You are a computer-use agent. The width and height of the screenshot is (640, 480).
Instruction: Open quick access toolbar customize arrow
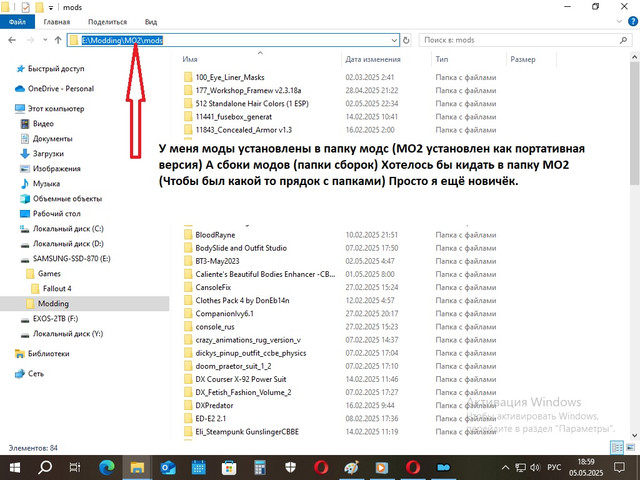click(x=51, y=7)
